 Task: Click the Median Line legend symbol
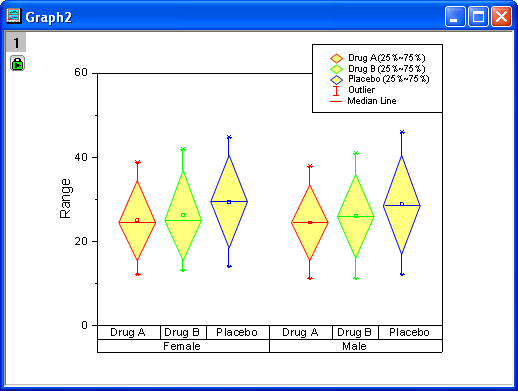(336, 101)
